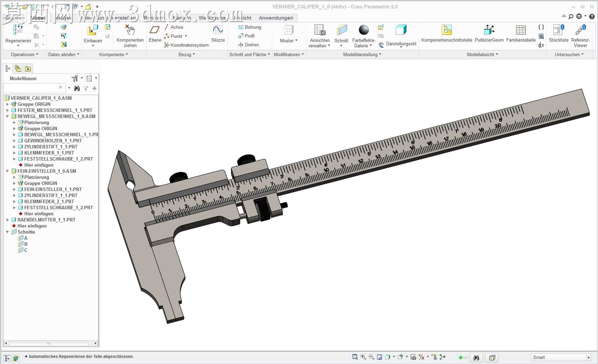Click the search magnifier icon at top right
The height and width of the screenshot is (364, 598).
click(x=571, y=16)
